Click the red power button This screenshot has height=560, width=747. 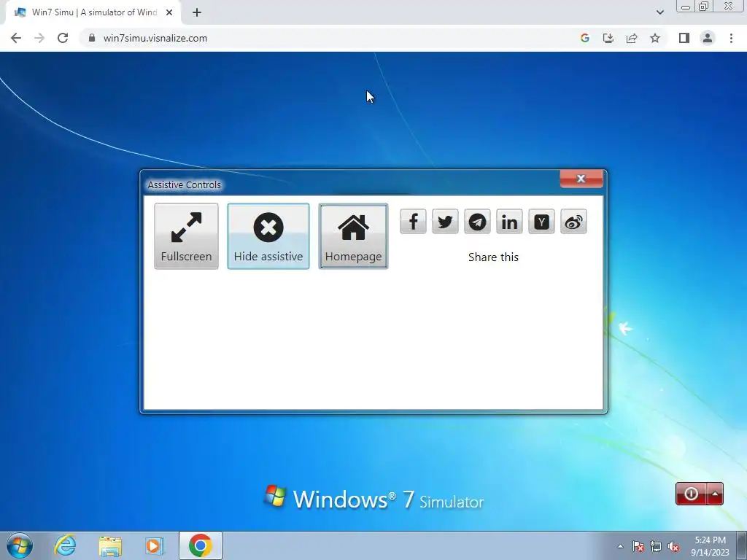tap(691, 494)
